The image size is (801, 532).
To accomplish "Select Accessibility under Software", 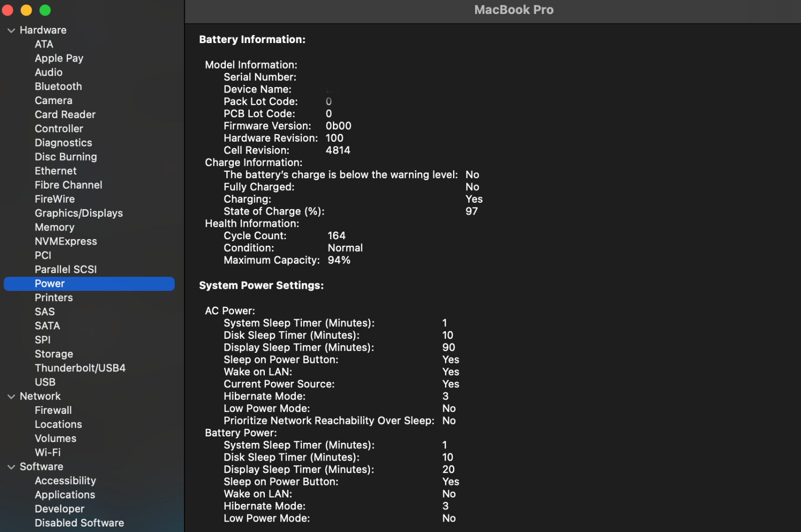I will pos(66,480).
